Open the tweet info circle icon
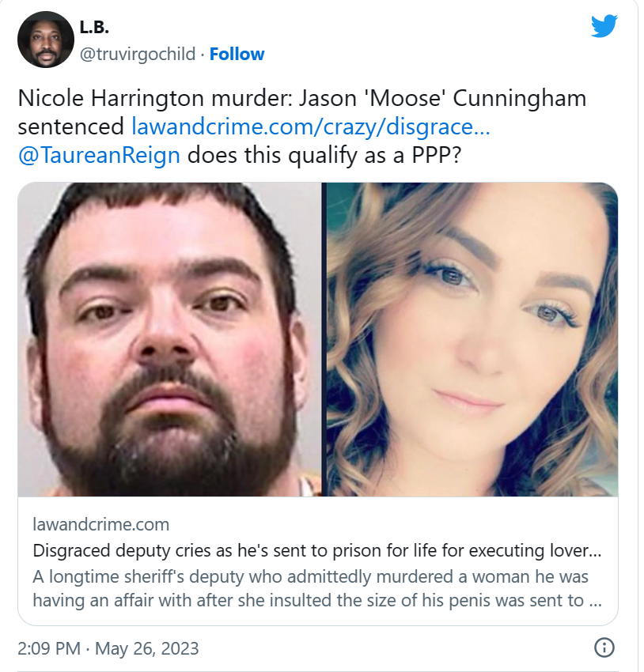644x672 pixels. click(x=604, y=647)
